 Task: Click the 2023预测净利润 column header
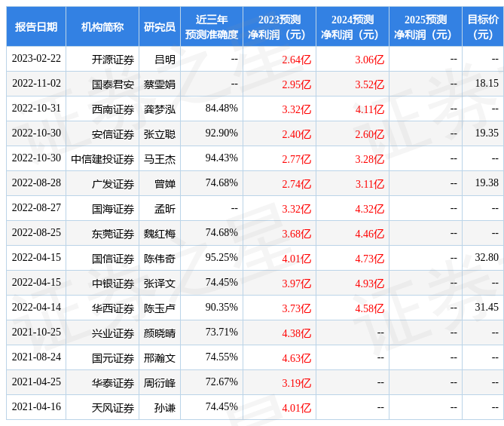tap(279, 26)
